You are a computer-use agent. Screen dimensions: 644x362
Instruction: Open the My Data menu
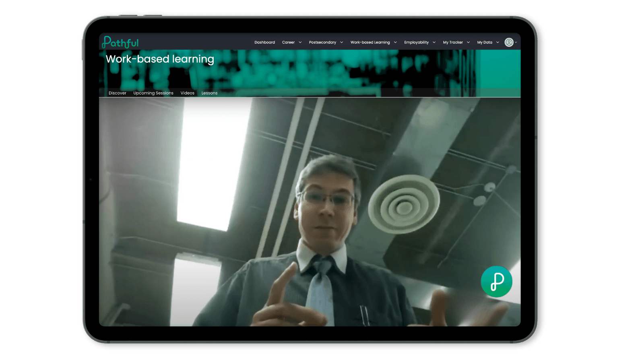485,42
